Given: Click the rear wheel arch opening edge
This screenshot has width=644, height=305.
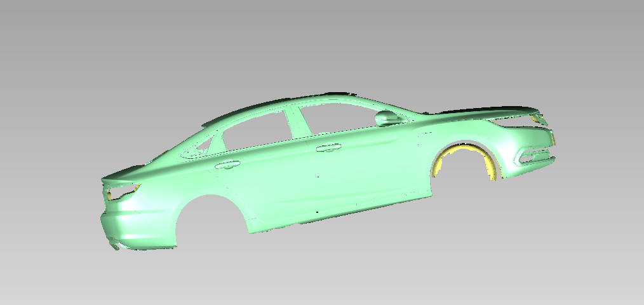Looking at the screenshot, I should (x=210, y=197).
